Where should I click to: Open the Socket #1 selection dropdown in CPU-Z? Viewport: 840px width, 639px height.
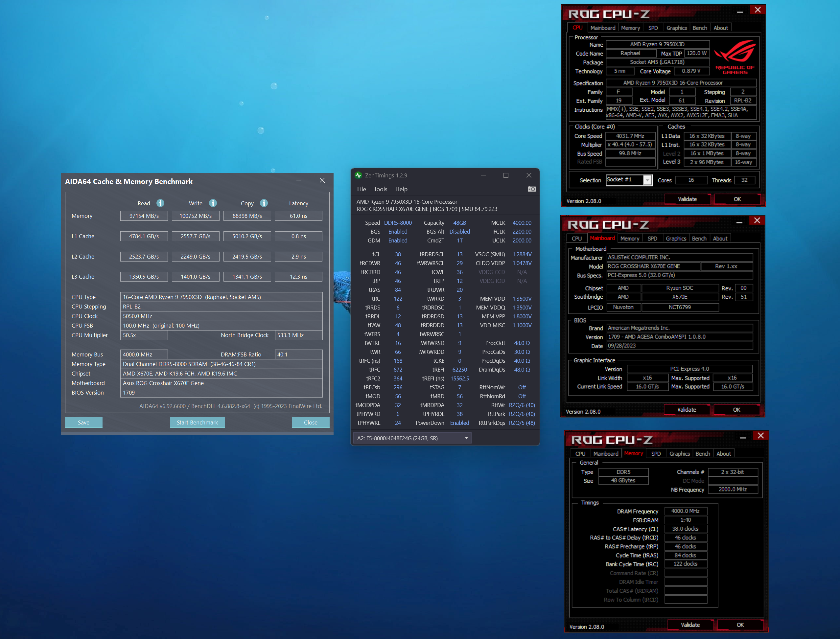click(647, 180)
